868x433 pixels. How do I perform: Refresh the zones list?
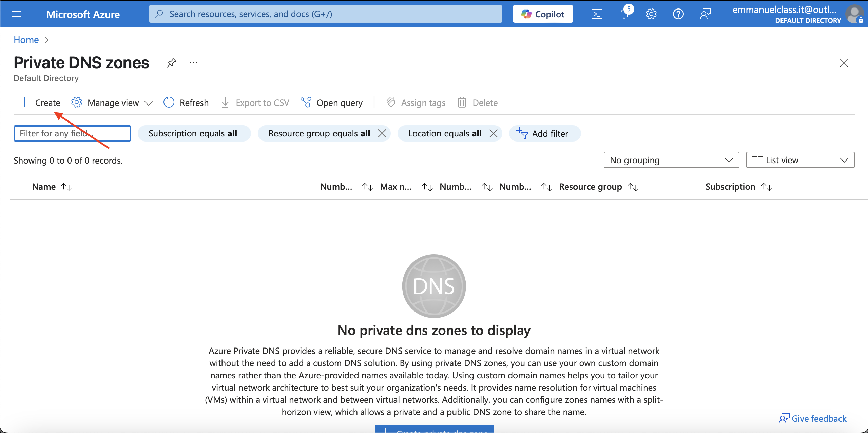tap(186, 102)
